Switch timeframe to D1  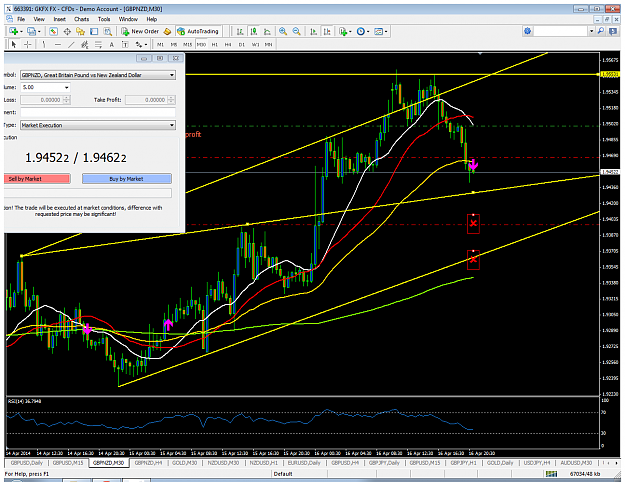242,45
